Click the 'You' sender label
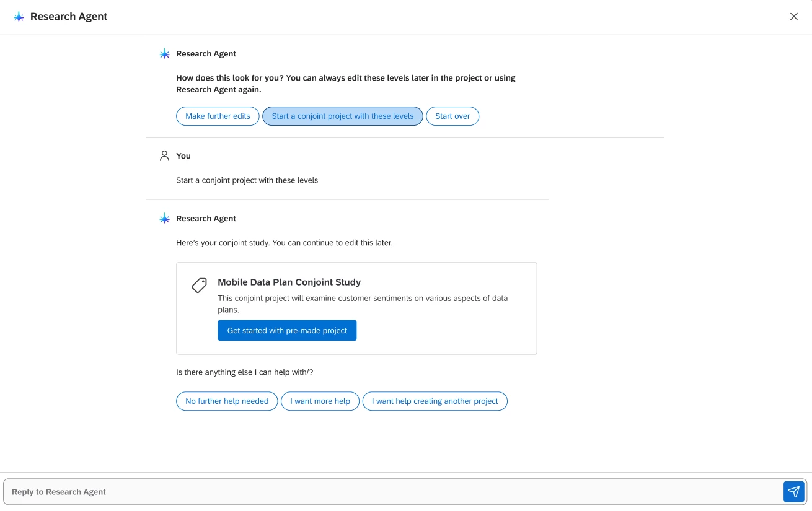812x511 pixels. tap(183, 156)
